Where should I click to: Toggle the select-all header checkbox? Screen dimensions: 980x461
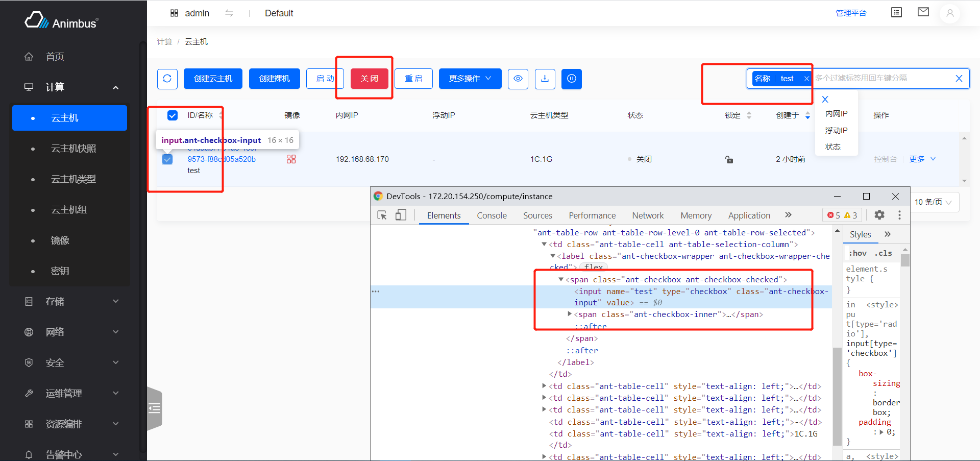pos(173,115)
